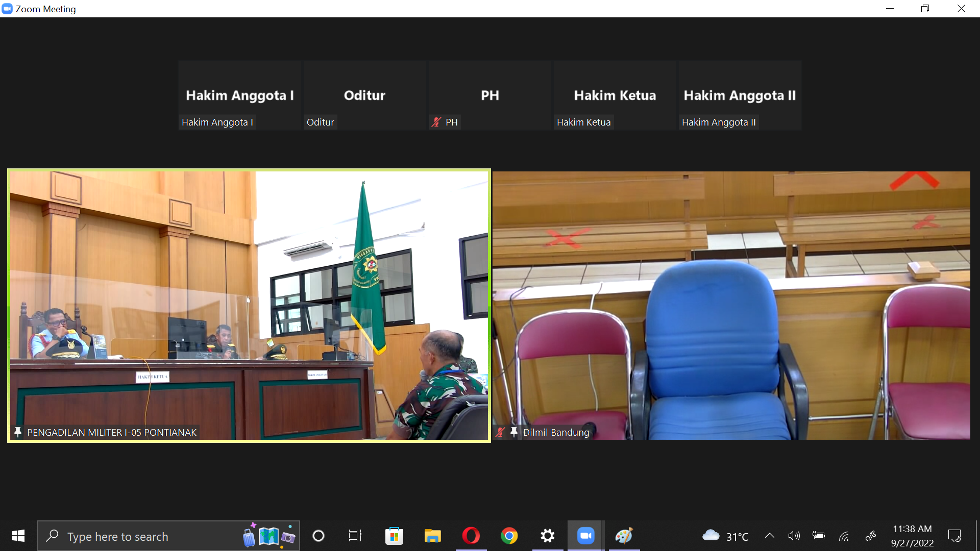Open File Explorer from taskbar

432,536
